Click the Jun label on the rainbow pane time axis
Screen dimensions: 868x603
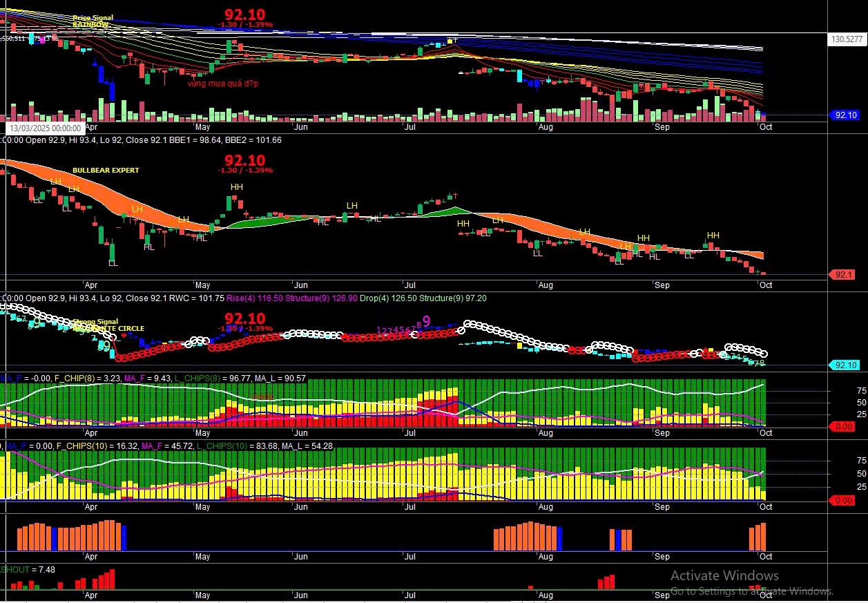point(301,127)
